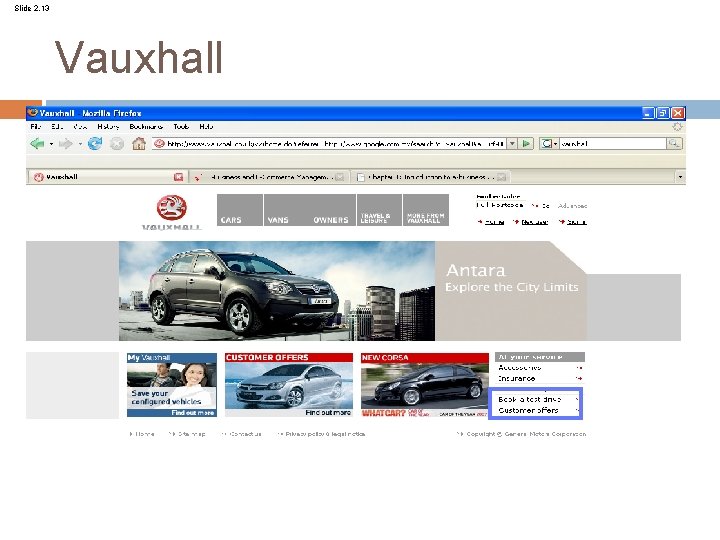Close the Business and E-commerce tab

point(340,177)
